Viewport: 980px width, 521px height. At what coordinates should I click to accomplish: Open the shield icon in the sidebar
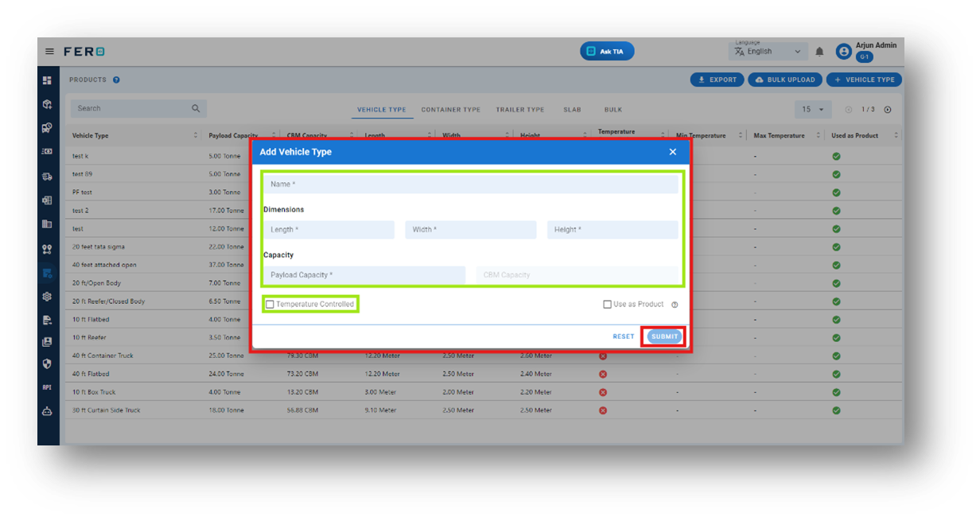[x=48, y=364]
